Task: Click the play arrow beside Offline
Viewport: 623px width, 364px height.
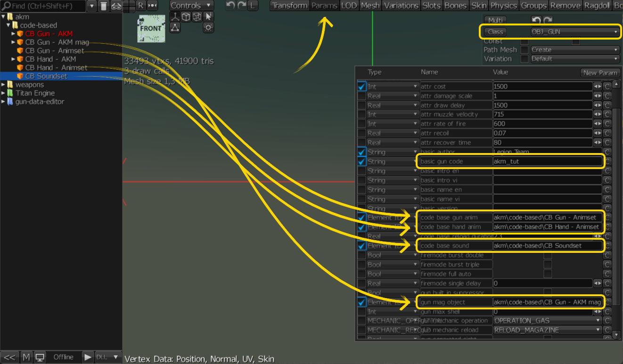Action: pos(88,357)
